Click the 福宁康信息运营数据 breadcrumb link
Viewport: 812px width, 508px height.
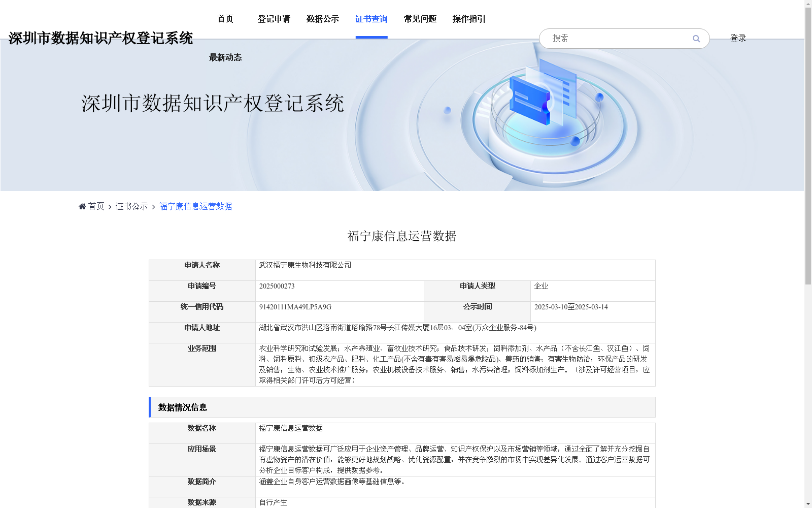coord(196,206)
